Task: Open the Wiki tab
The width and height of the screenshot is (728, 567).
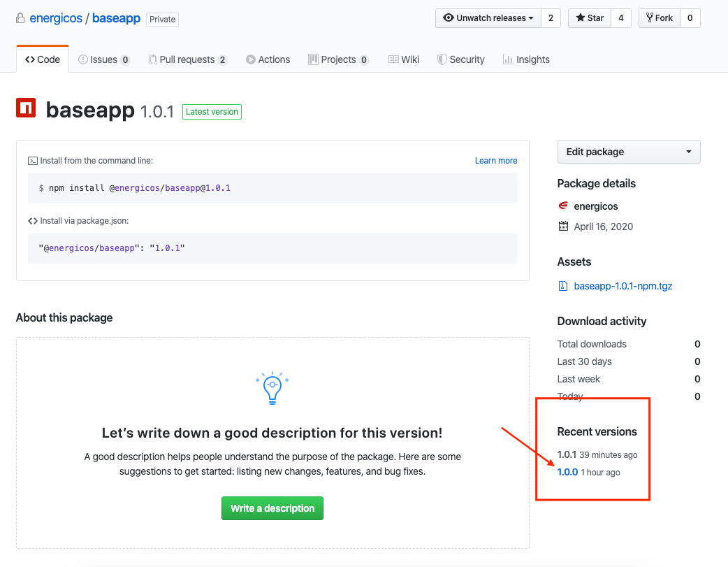Action: 403,59
